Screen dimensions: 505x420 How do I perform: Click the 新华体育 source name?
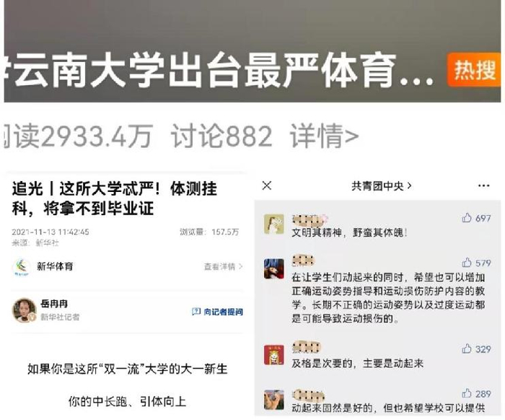55,267
